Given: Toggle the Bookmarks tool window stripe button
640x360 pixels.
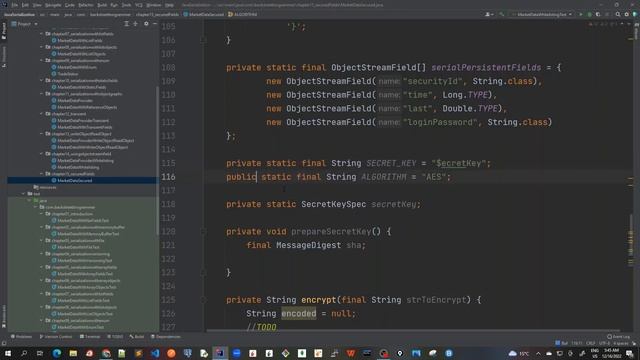Looking at the screenshot, I should click(4, 316).
